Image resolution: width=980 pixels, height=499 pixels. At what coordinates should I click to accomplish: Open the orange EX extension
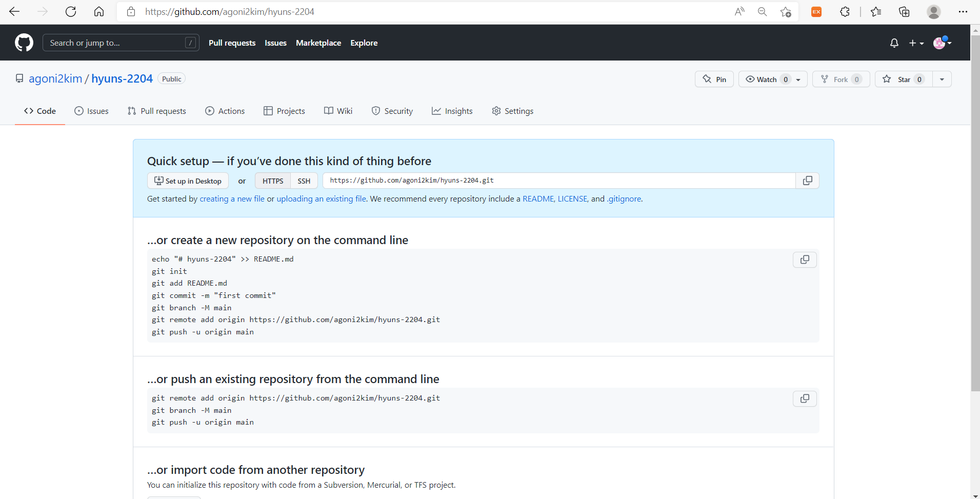click(816, 11)
